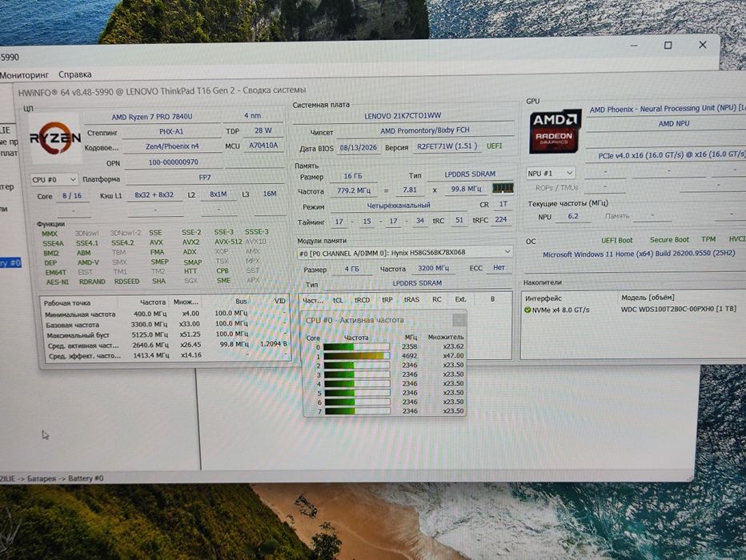Open the Мониторинг menu

click(24, 74)
